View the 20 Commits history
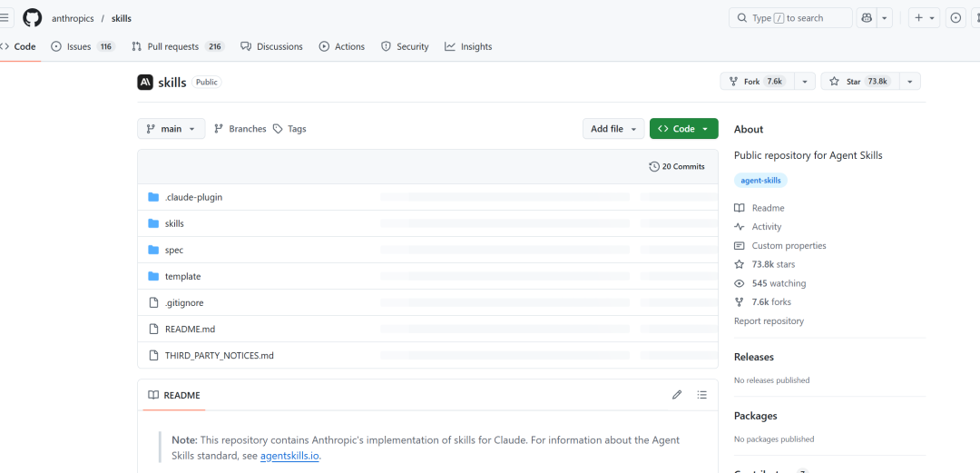The image size is (980, 473). (x=677, y=166)
